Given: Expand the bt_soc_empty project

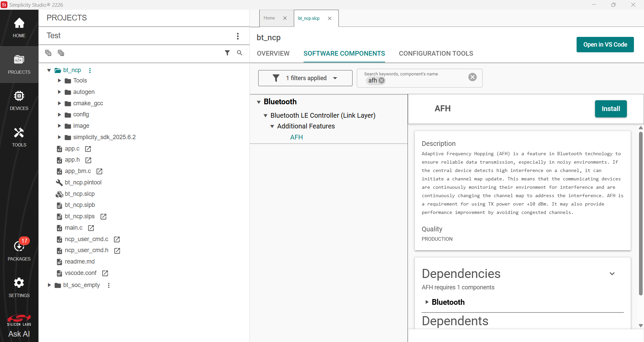Looking at the screenshot, I should [x=49, y=285].
